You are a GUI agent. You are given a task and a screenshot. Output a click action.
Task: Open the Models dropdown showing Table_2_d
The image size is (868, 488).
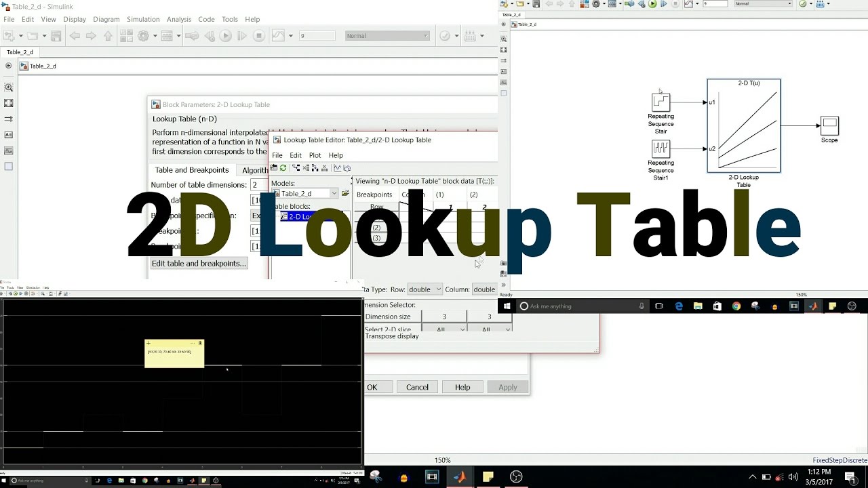point(304,194)
